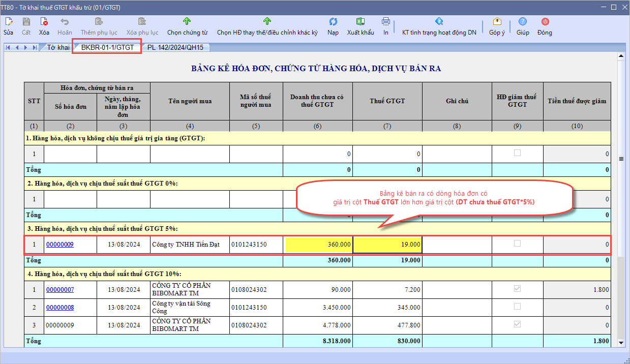Reload data with the Nạp icon
This screenshot has width=630, height=364.
point(333,22)
